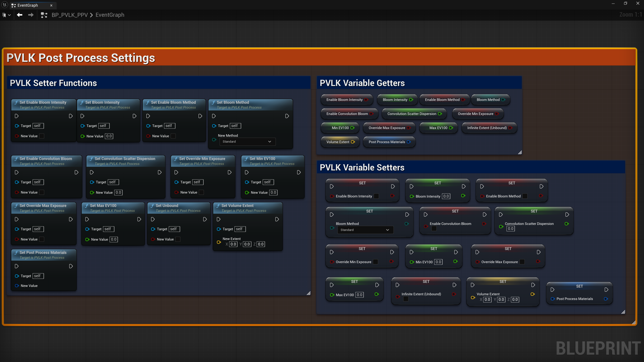Select Enable Convolution Bloom getter node
Image resolution: width=644 pixels, height=362 pixels.
pos(350,114)
